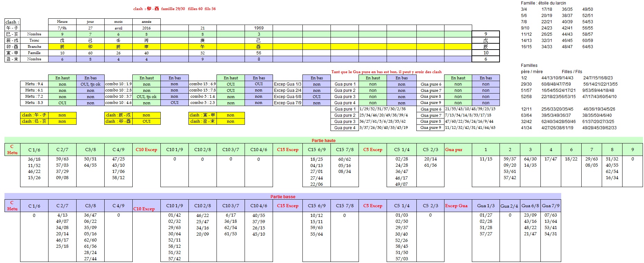
Task: Select the yellow 'clash : 辰 - 戌' cell
Action: click(x=118, y=115)
